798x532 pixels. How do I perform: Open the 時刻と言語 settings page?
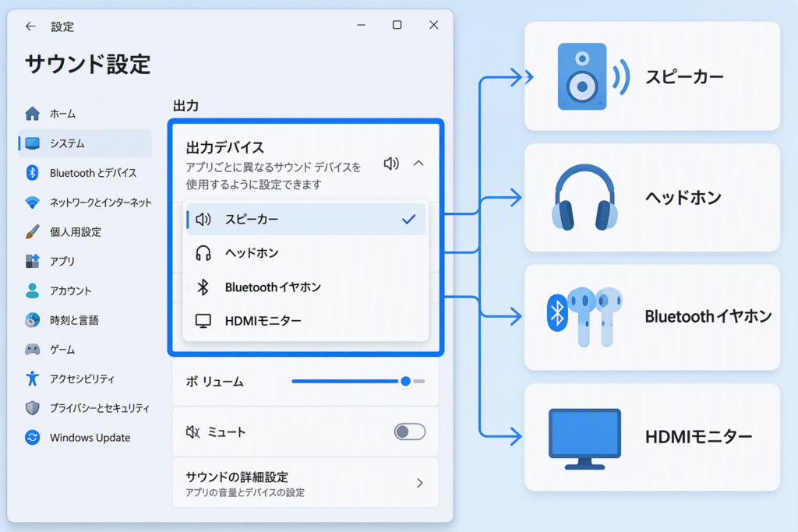pos(85,320)
